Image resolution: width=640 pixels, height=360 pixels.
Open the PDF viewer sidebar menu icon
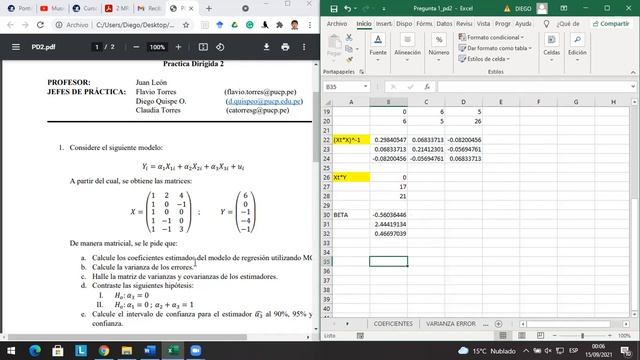point(16,47)
